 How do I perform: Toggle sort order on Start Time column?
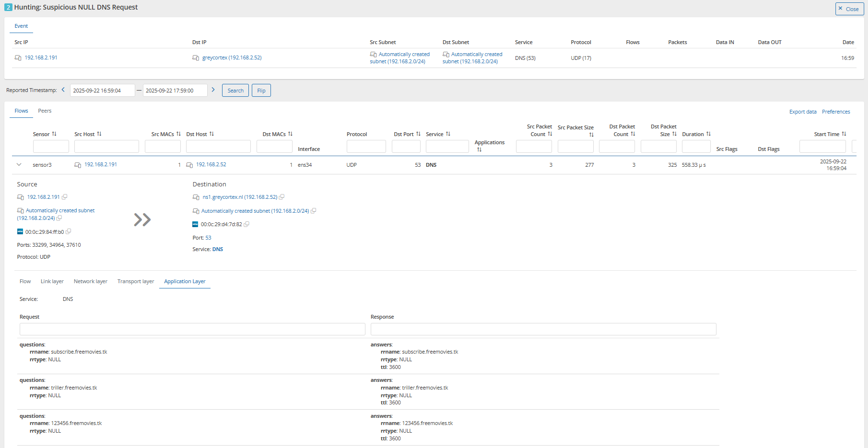coord(844,134)
